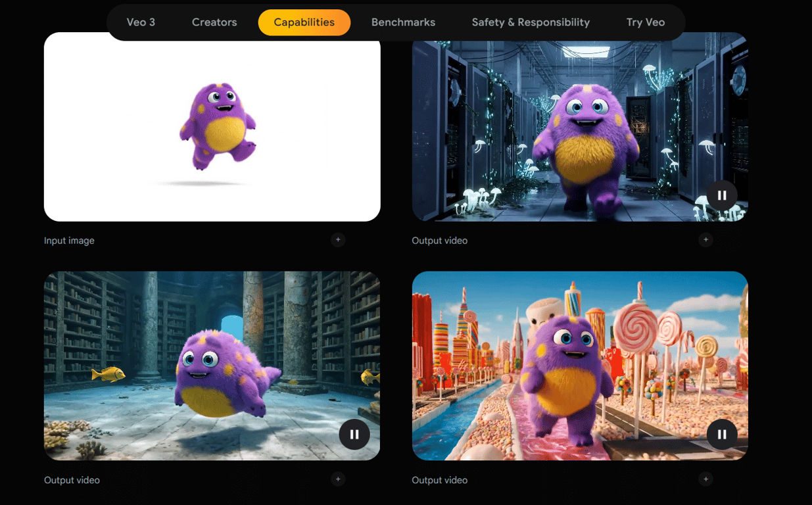812x505 pixels.
Task: Pause the server room output video
Action: pyautogui.click(x=722, y=195)
